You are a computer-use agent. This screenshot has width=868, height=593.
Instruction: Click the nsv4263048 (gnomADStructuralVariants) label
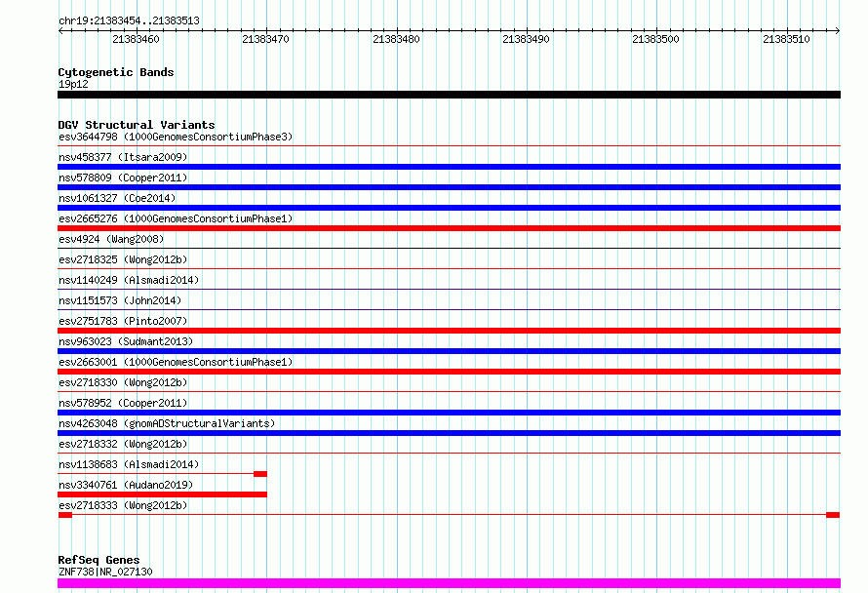tap(167, 423)
